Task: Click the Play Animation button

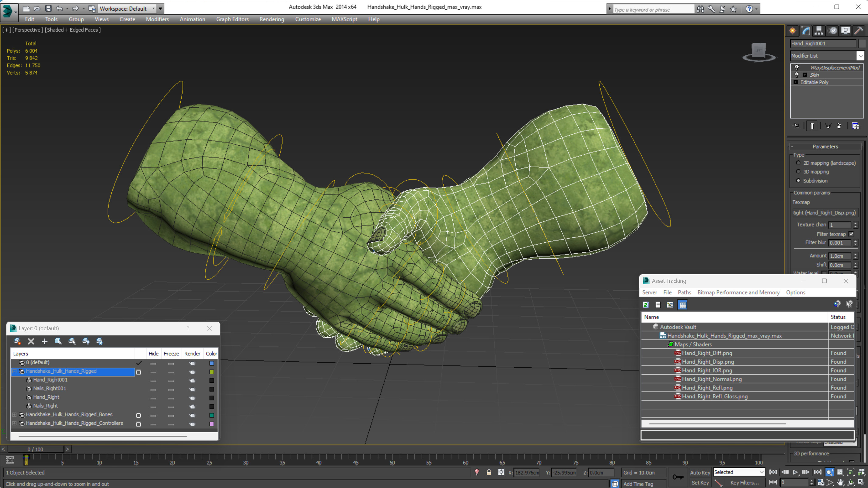Action: [x=795, y=472]
